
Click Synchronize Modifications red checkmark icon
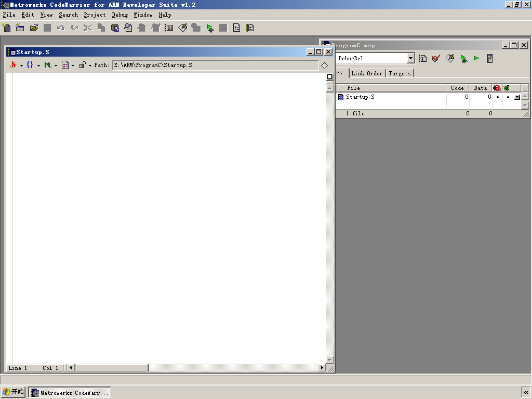point(436,58)
